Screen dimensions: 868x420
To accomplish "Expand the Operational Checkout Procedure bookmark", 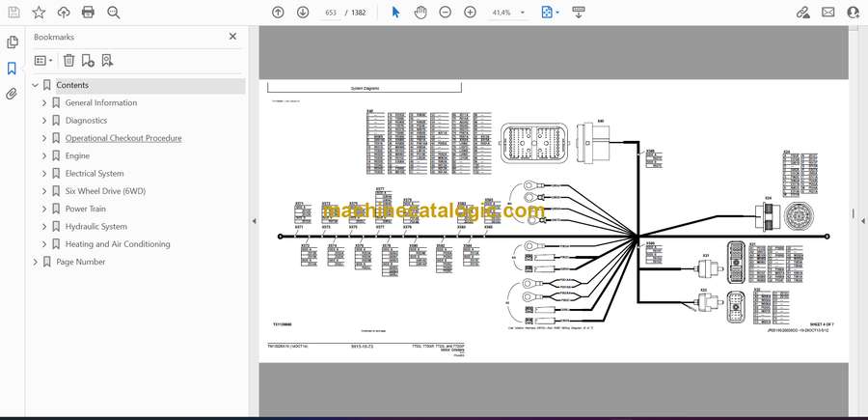I will tap(44, 138).
